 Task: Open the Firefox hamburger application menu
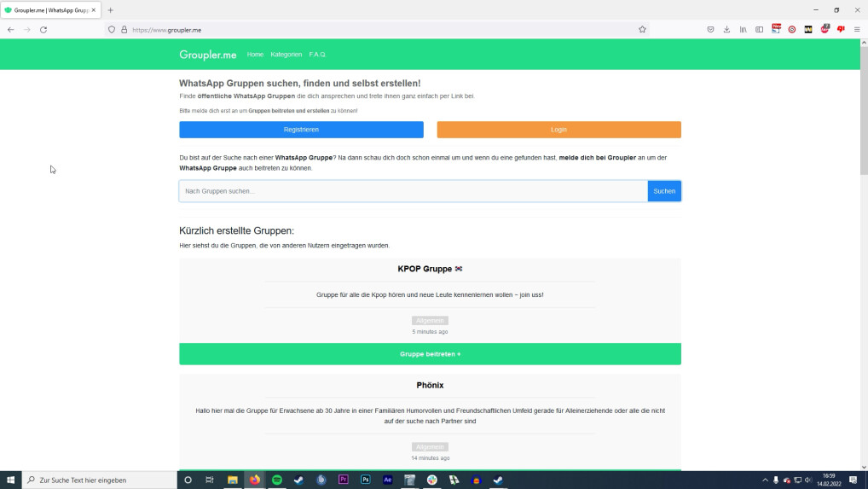pos(857,29)
